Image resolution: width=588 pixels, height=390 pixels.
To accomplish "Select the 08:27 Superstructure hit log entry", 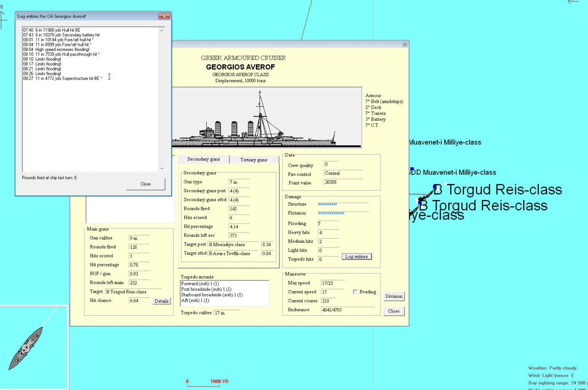I will 62,78.
